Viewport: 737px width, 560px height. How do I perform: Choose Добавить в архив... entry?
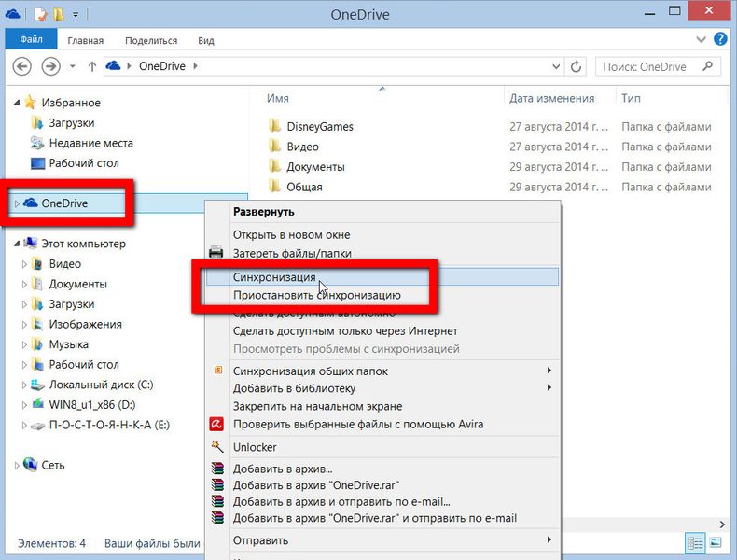[x=382, y=469]
